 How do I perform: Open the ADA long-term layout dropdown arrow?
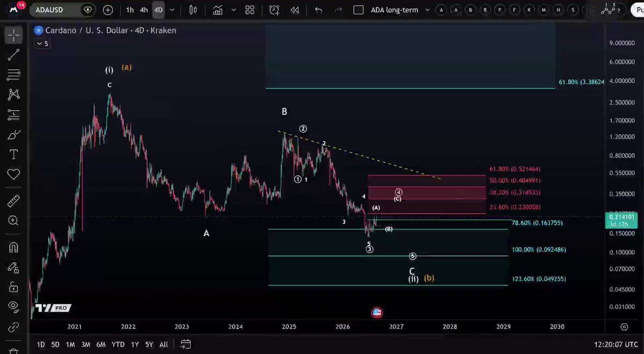tap(428, 10)
